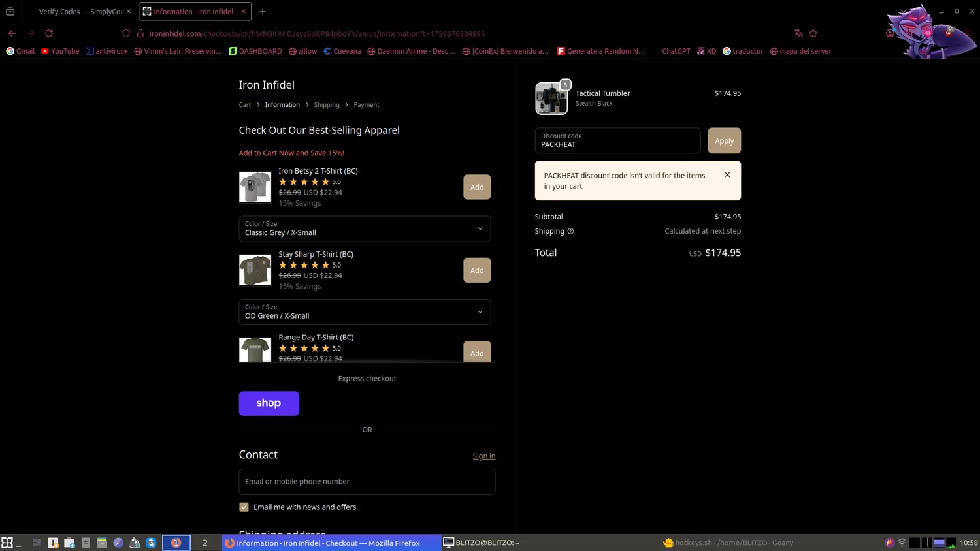Viewport: 980px width, 551px height.
Task: Click the Add to Cart Now and Save 15% text
Action: tap(291, 153)
